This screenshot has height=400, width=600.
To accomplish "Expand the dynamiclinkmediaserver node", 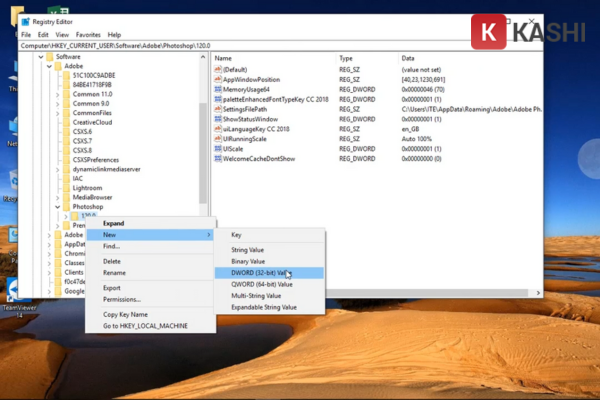I will click(x=57, y=170).
